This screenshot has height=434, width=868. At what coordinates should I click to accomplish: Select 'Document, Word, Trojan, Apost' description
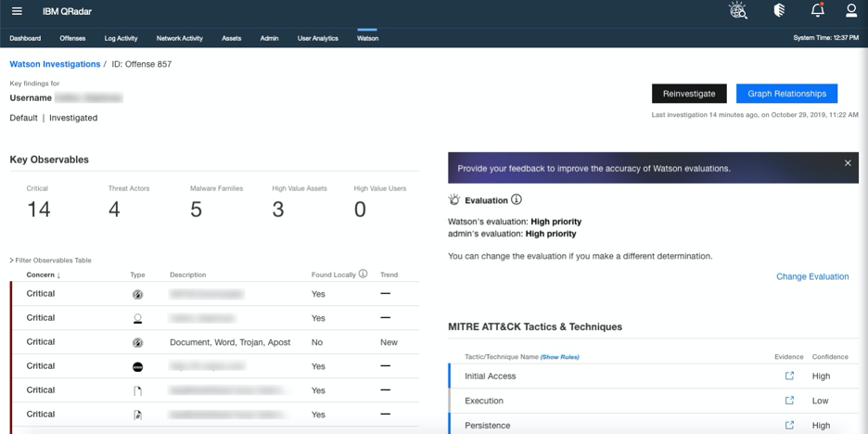[230, 343]
